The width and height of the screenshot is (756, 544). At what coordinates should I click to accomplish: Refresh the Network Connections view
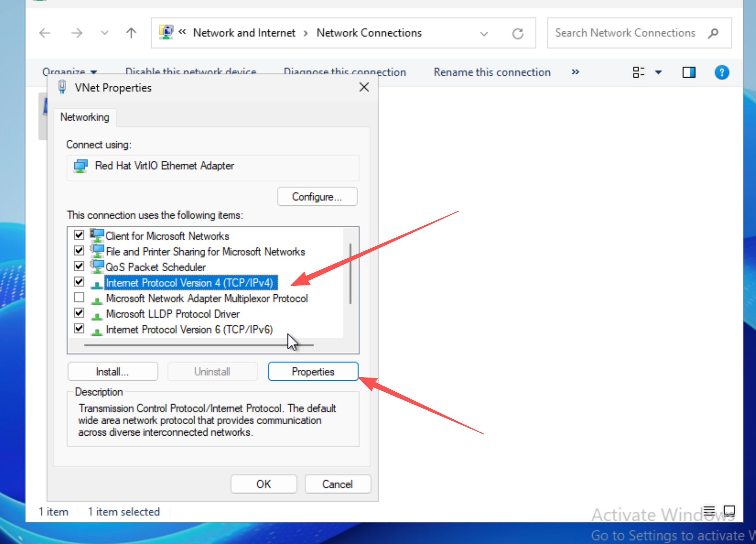(x=518, y=34)
